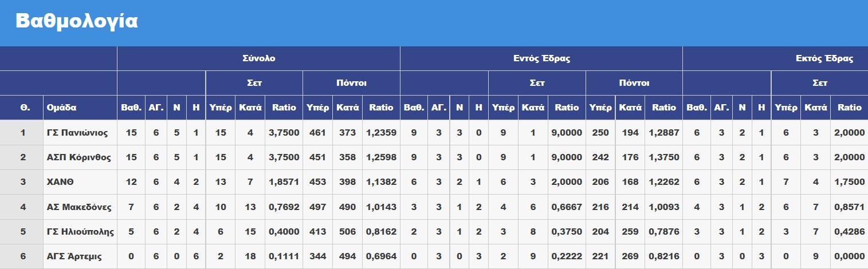Image resolution: width=868 pixels, height=269 pixels.
Task: Click points-against value 490
Action: coord(347,207)
